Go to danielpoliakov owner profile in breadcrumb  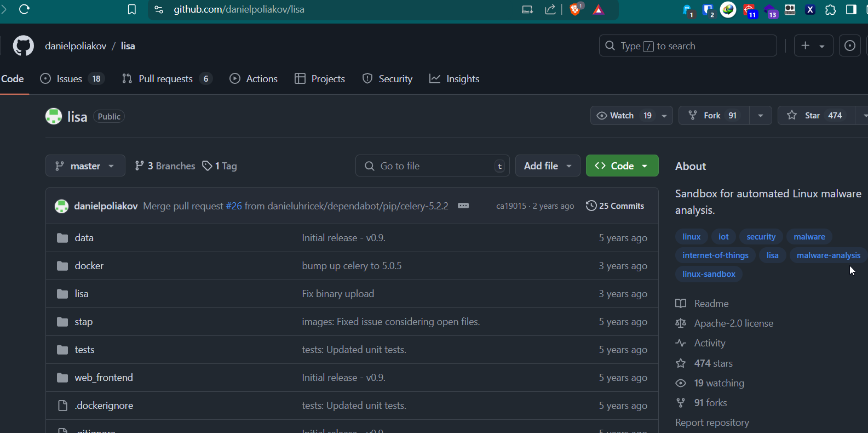pyautogui.click(x=76, y=46)
